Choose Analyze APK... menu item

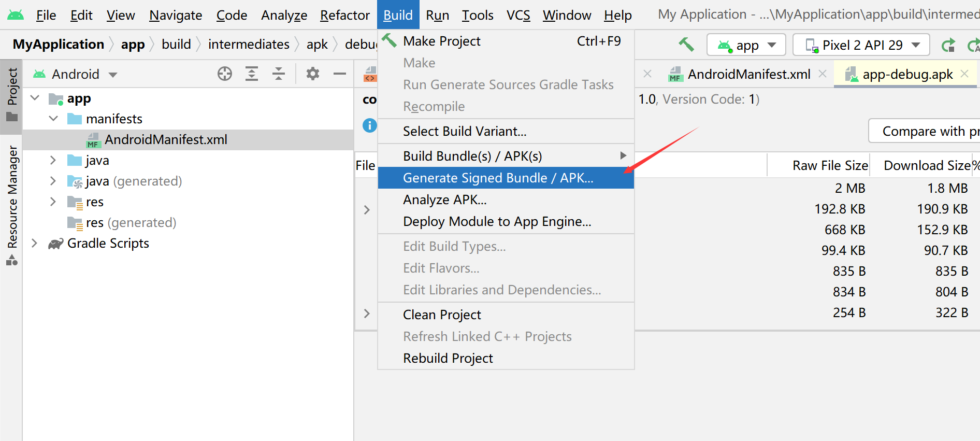pyautogui.click(x=506, y=200)
